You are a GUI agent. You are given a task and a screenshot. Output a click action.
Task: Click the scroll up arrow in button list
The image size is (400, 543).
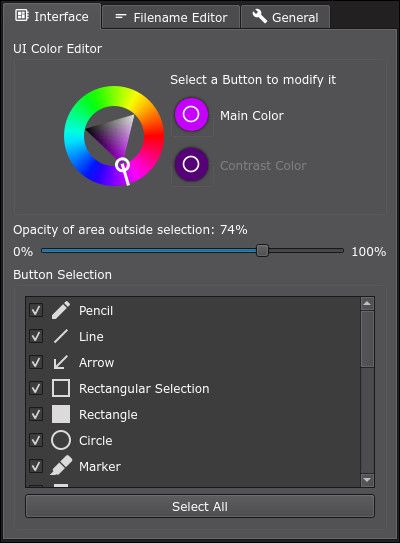pos(367,304)
